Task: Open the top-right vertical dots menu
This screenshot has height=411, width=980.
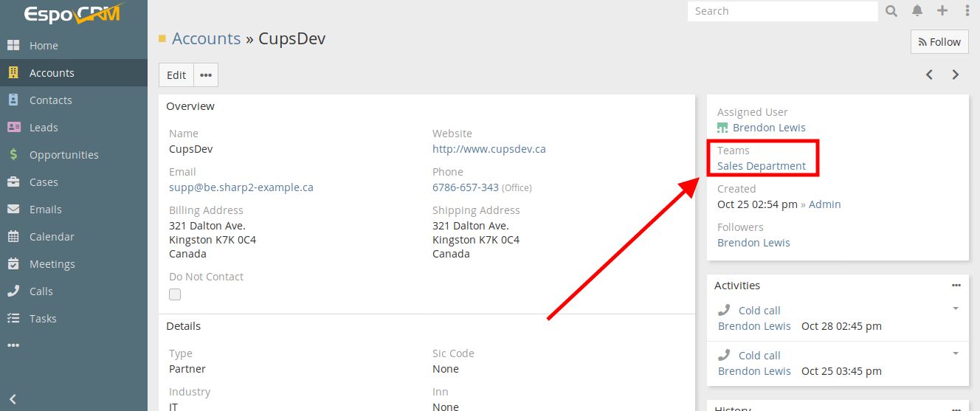Action: click(967, 11)
